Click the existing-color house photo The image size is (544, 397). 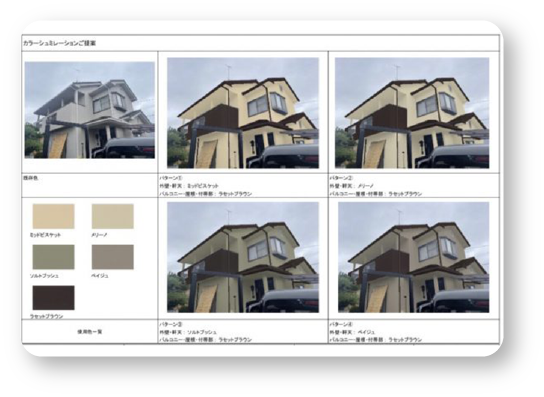90,110
